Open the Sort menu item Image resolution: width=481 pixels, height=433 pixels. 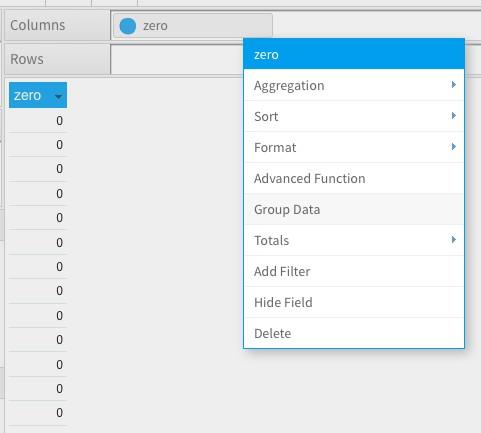point(354,116)
